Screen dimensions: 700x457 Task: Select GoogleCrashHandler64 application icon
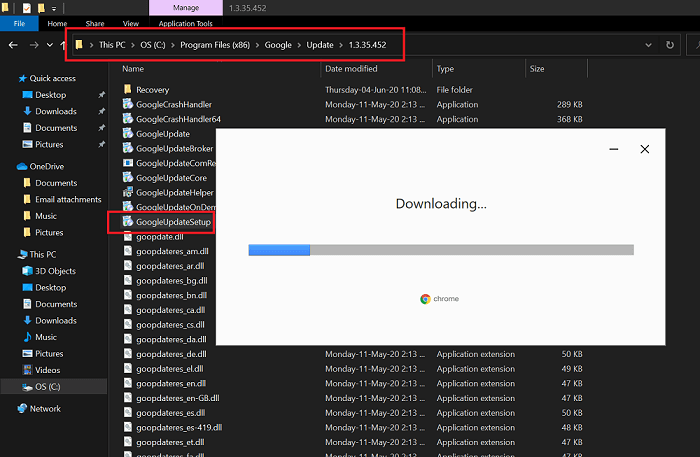(128, 119)
